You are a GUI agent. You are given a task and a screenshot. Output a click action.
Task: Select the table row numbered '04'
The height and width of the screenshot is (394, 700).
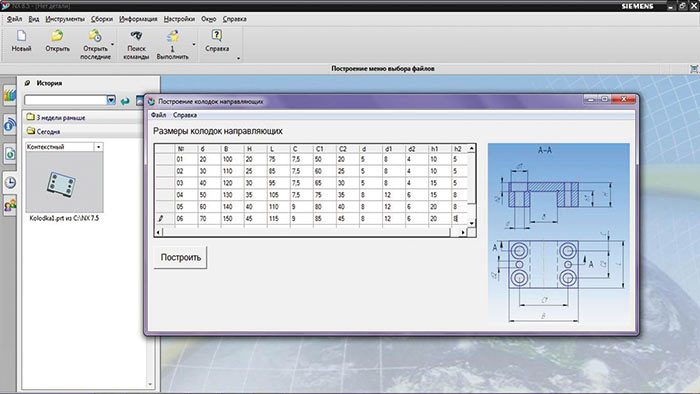[x=311, y=195]
